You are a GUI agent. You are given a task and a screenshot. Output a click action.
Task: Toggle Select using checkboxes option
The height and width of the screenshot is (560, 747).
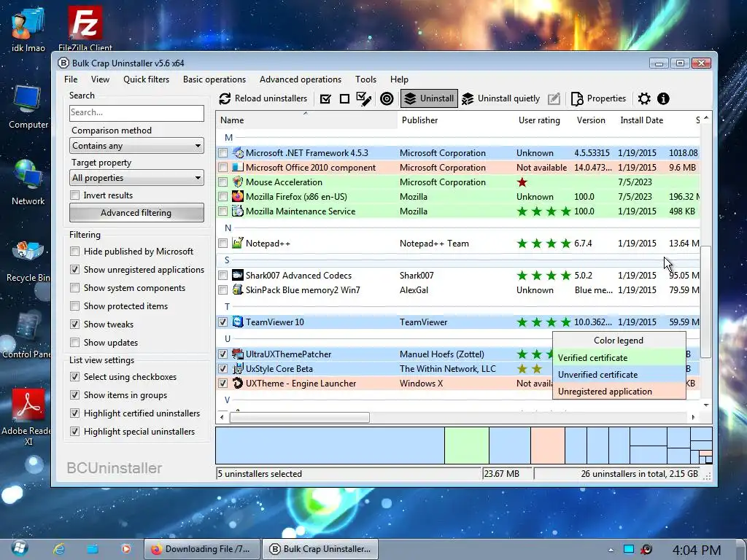point(75,377)
